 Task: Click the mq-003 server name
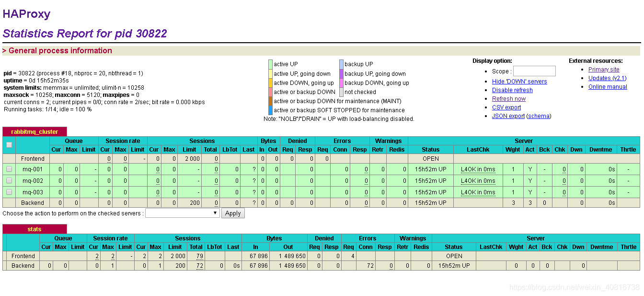(x=33, y=192)
